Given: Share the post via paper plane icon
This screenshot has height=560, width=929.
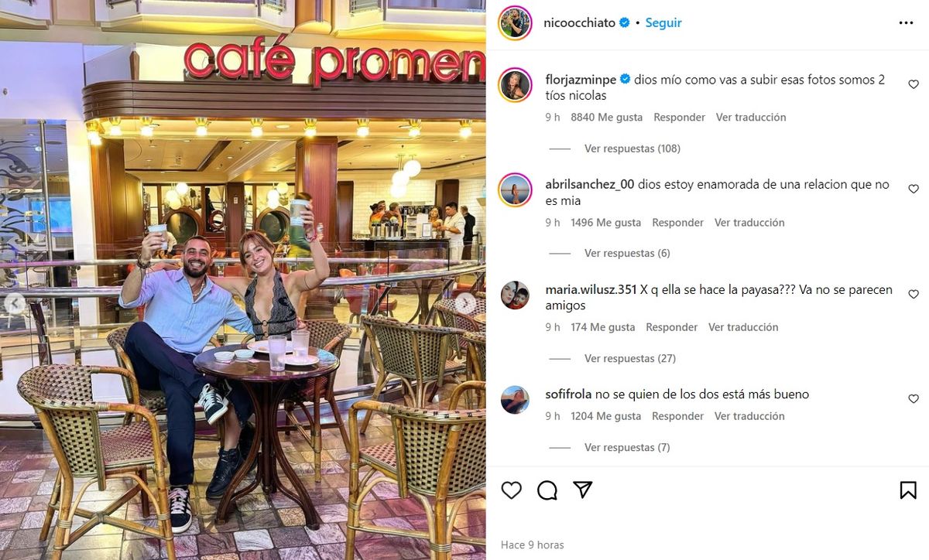Looking at the screenshot, I should point(583,490).
